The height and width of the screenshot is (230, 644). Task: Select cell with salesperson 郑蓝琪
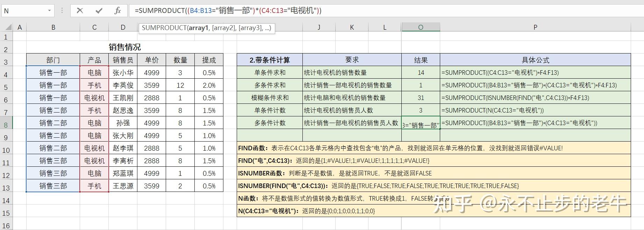pos(123,173)
